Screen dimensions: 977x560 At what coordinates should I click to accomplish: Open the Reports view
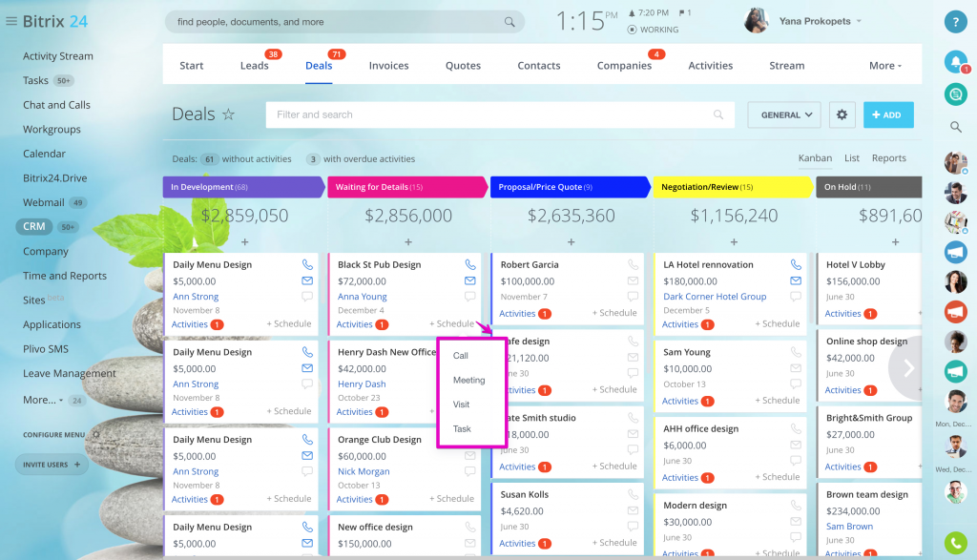click(888, 158)
